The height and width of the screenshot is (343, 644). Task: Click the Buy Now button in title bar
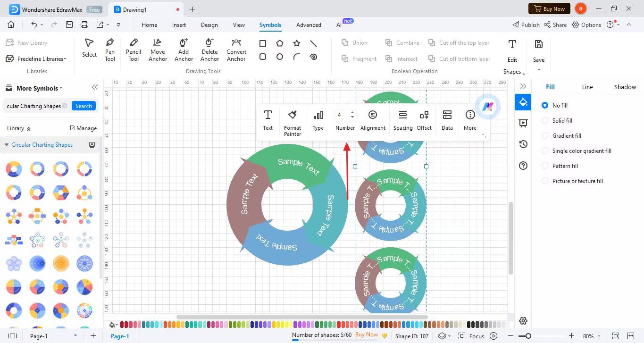[549, 8]
